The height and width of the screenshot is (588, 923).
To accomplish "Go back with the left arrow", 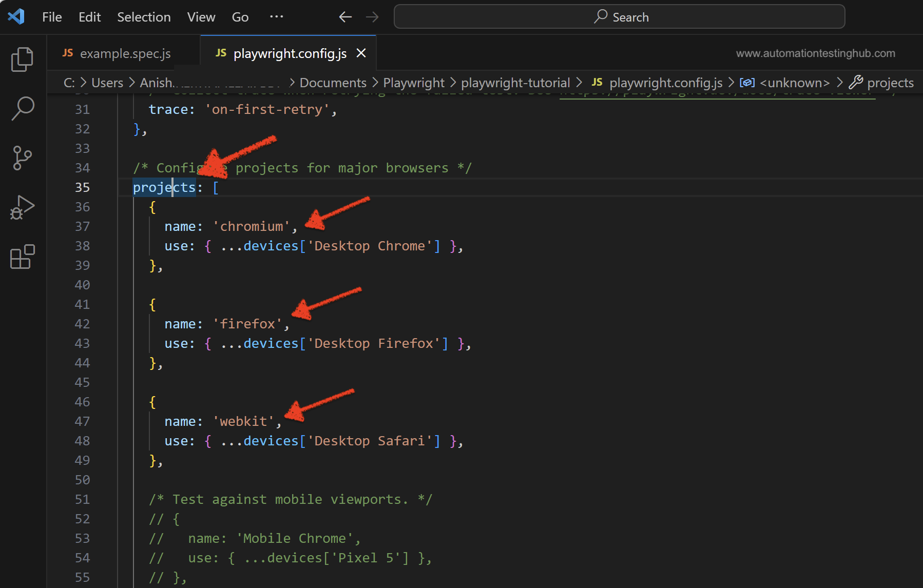I will pos(345,17).
